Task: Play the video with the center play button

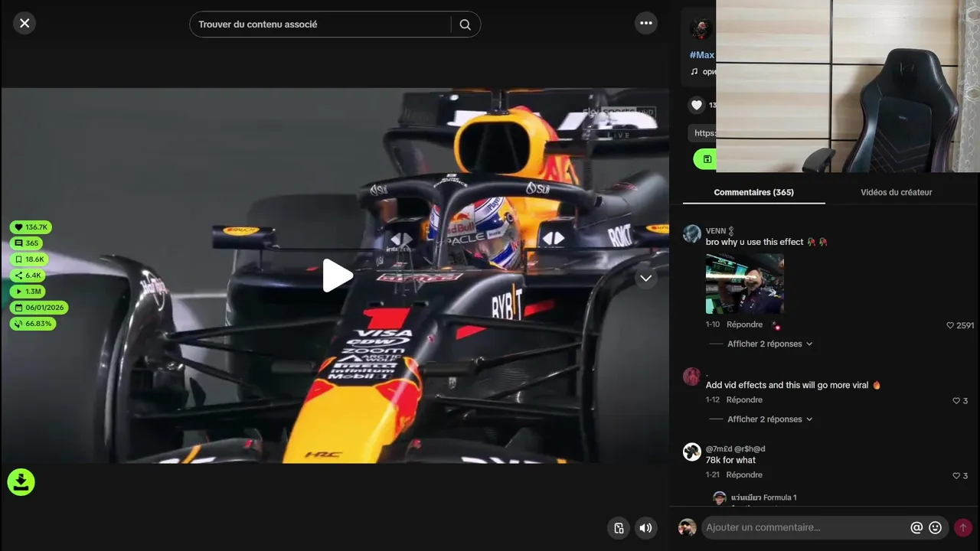Action: (x=337, y=275)
